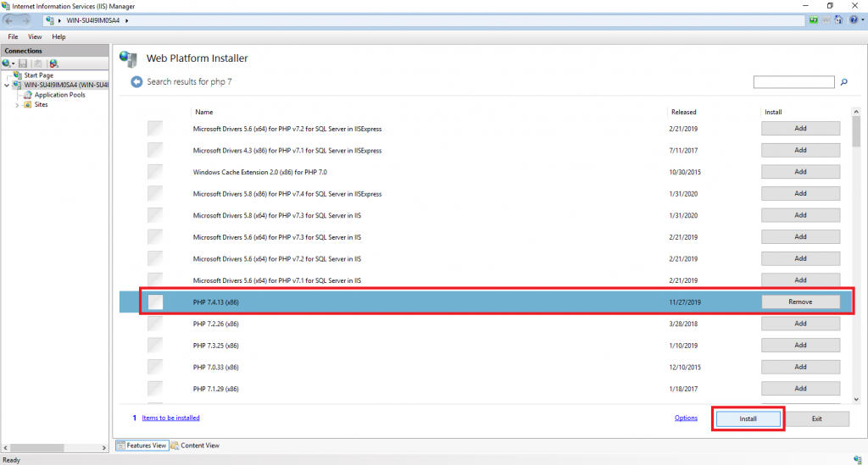Click the Delete Connection globe icon
This screenshot has height=465, width=868.
coord(53,64)
